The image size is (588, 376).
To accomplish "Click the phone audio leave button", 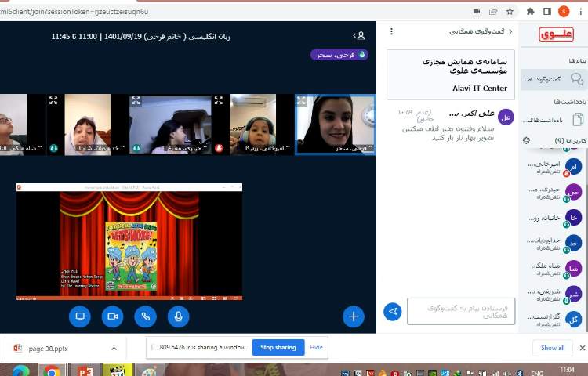I will click(x=145, y=316).
